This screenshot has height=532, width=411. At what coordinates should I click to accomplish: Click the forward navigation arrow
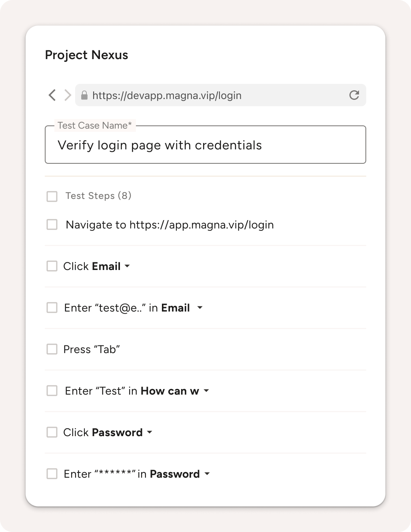(67, 95)
